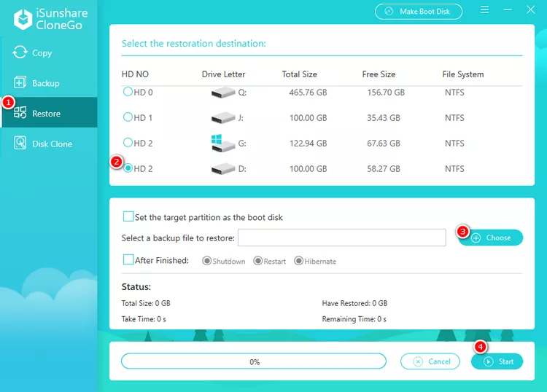
Task: Click the 58.27 GB free size cell
Action: [x=384, y=169]
